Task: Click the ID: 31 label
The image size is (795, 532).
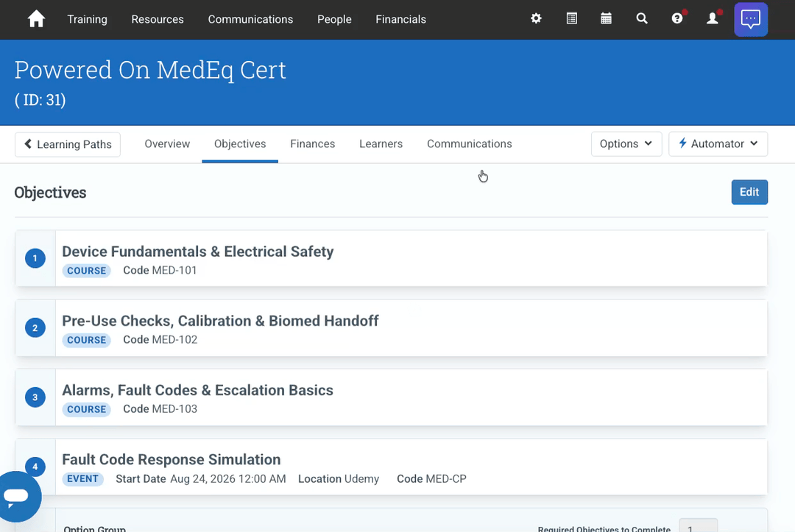Action: pos(40,100)
